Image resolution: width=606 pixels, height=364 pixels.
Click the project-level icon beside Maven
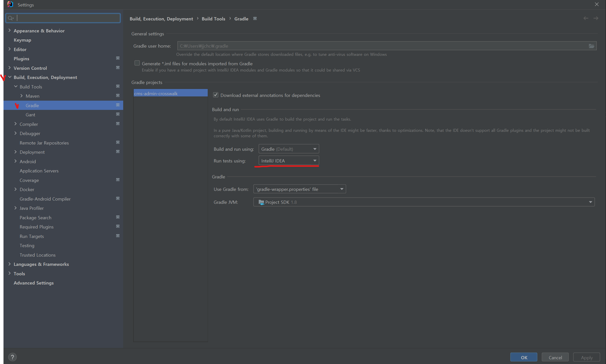click(118, 96)
